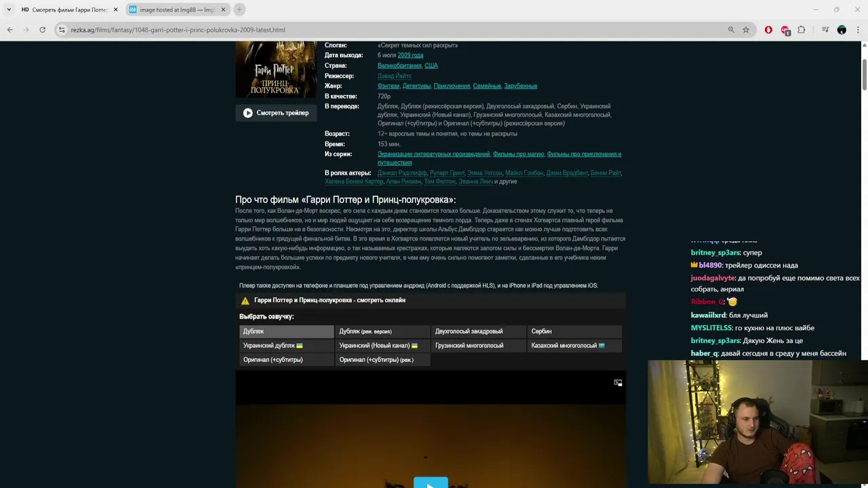Image resolution: width=868 pixels, height=488 pixels.
Task: Click the yellow warning triangle icon
Action: click(x=245, y=301)
